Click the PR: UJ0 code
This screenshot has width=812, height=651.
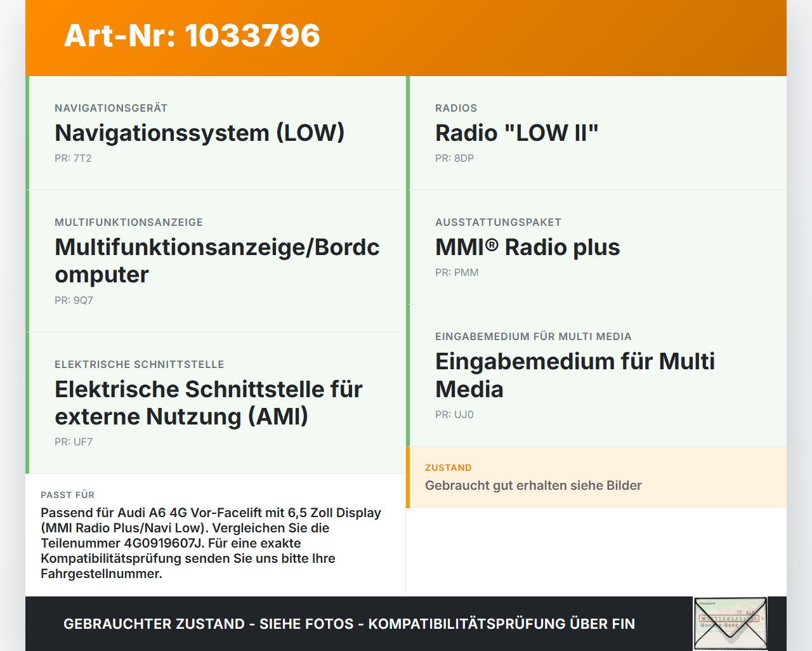click(x=454, y=414)
